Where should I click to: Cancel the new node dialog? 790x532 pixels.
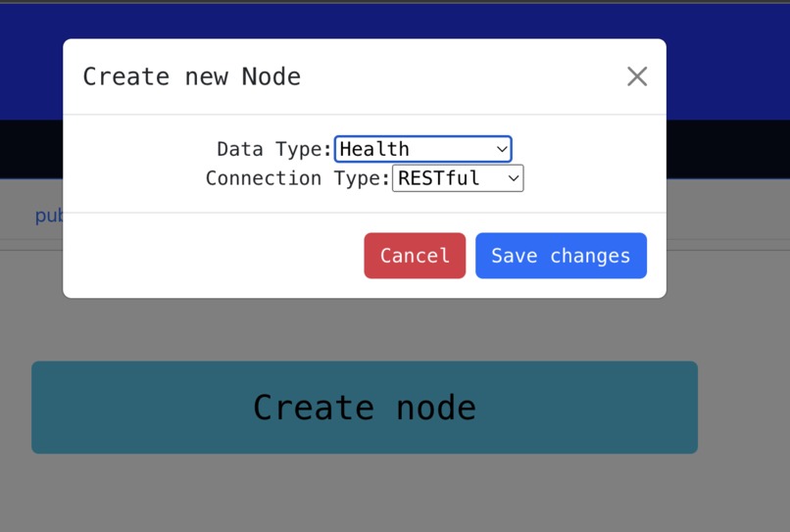(x=415, y=256)
